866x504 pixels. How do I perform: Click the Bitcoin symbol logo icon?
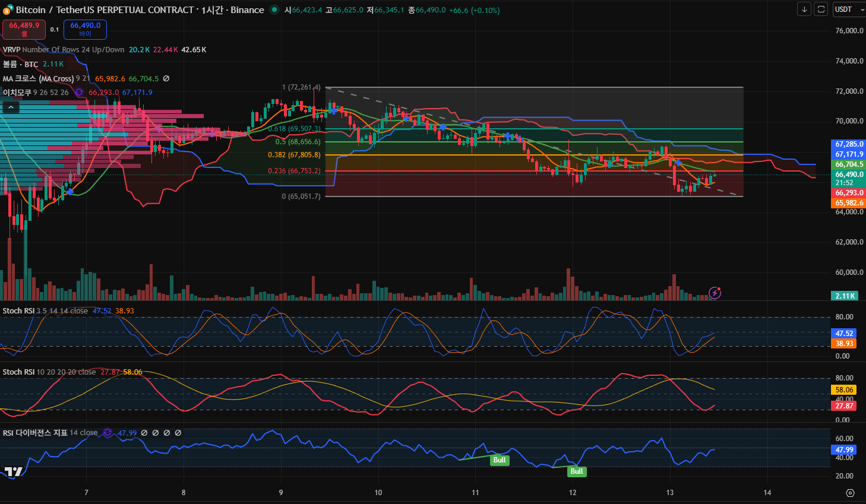tap(8, 10)
